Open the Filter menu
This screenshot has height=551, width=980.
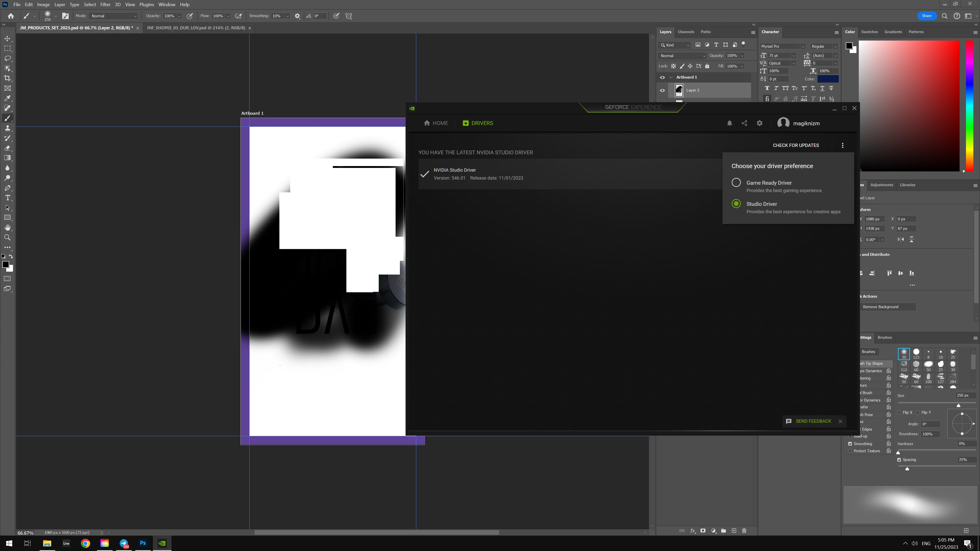point(105,5)
